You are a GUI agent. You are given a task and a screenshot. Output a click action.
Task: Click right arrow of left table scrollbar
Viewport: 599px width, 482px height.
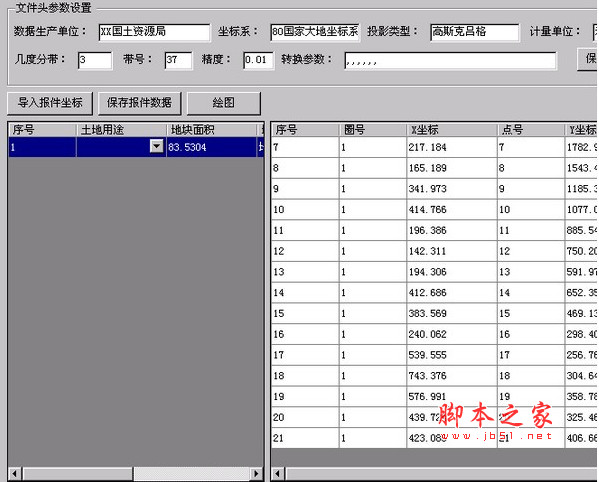[x=256, y=474]
